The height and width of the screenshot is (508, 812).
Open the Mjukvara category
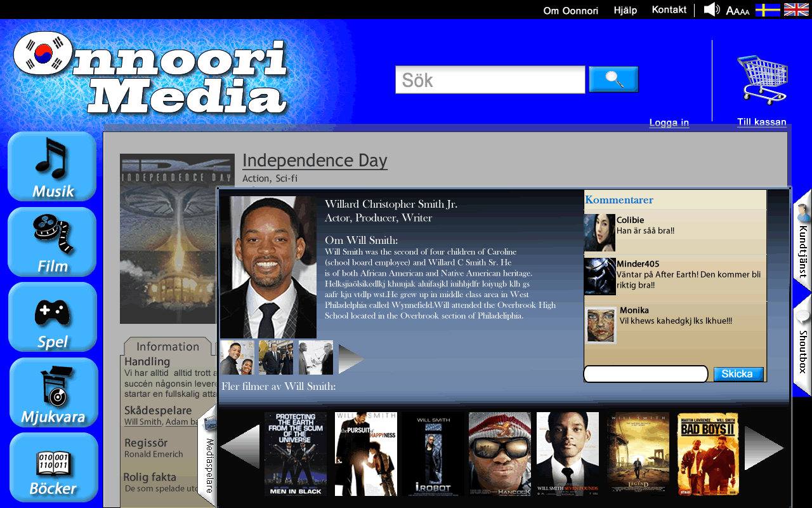coord(53,392)
